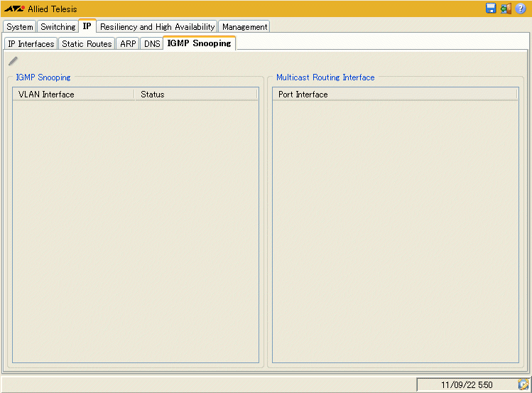Select the IGMP Snooping sub-tab

(199, 43)
